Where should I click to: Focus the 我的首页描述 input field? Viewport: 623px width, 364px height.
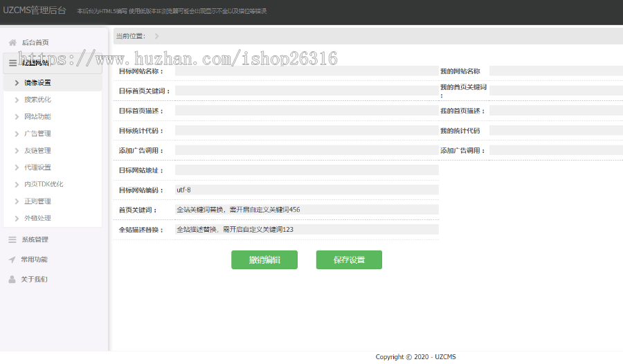[557, 111]
